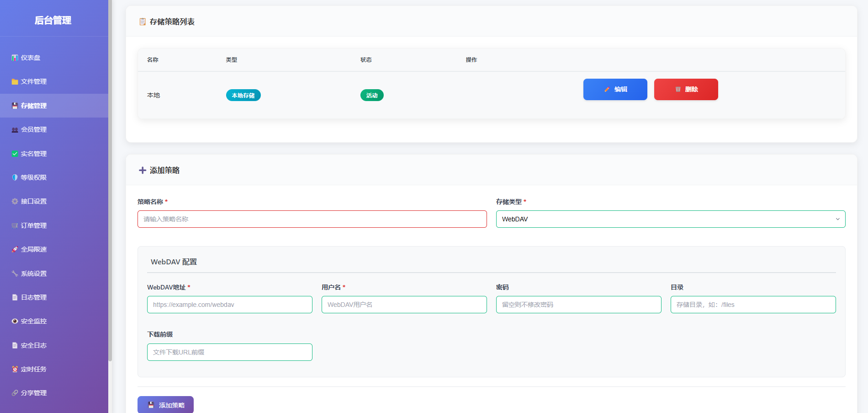The image size is (868, 413).
Task: Open 日志管理 from the sidebar
Action: (33, 297)
